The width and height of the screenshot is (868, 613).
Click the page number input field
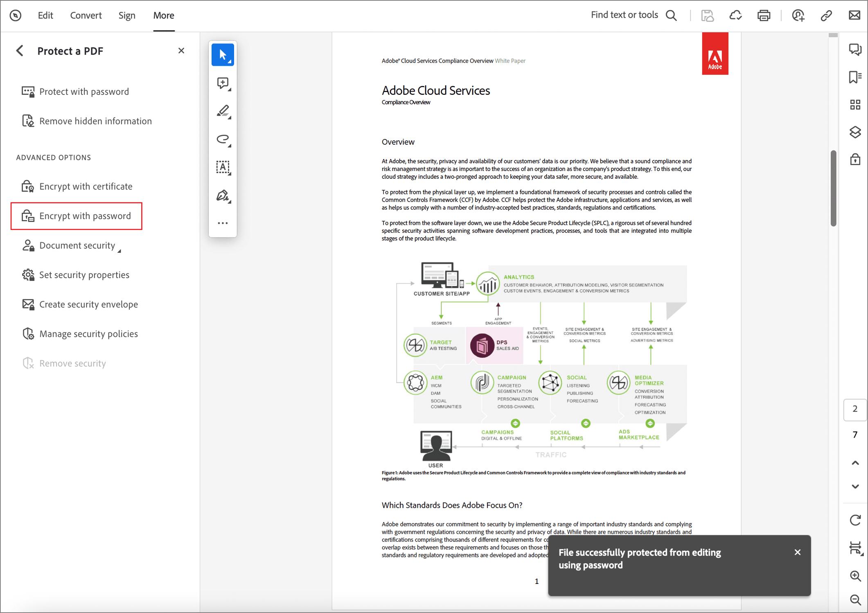click(x=855, y=409)
